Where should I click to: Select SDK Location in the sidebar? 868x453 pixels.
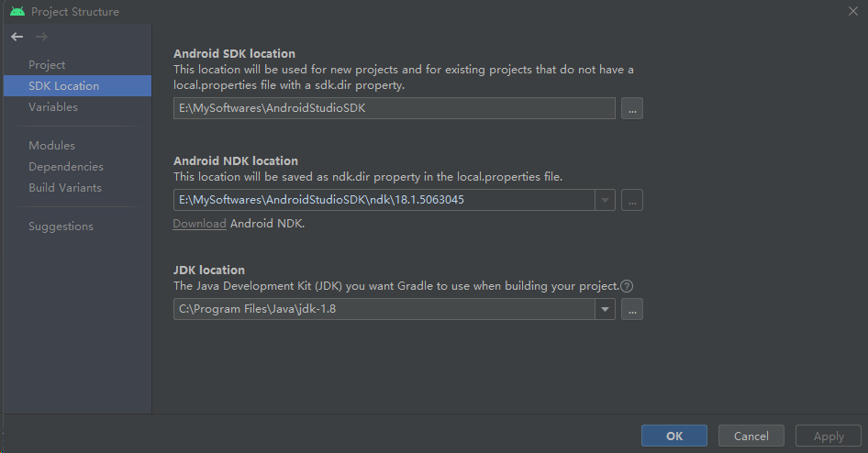(x=64, y=86)
